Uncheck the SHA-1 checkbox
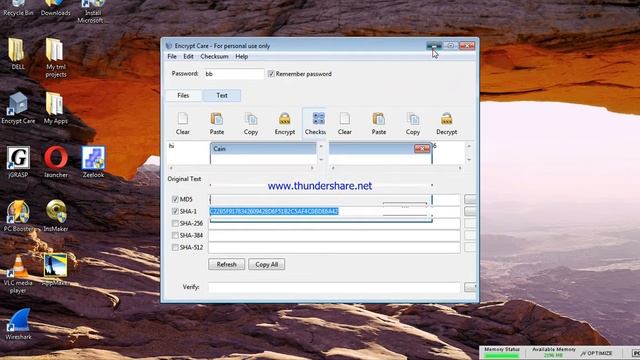 (175, 211)
